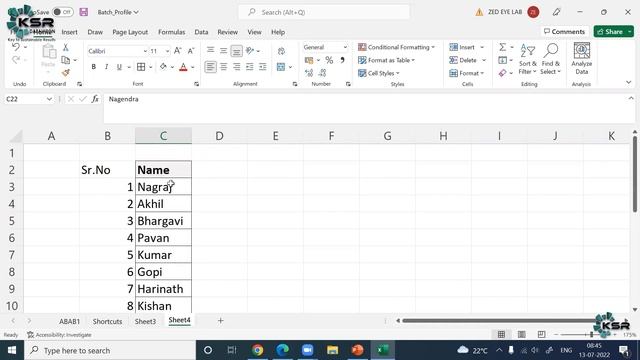Click the Percent Style icon
Image resolution: width=640 pixels, height=360 pixels.
[329, 60]
